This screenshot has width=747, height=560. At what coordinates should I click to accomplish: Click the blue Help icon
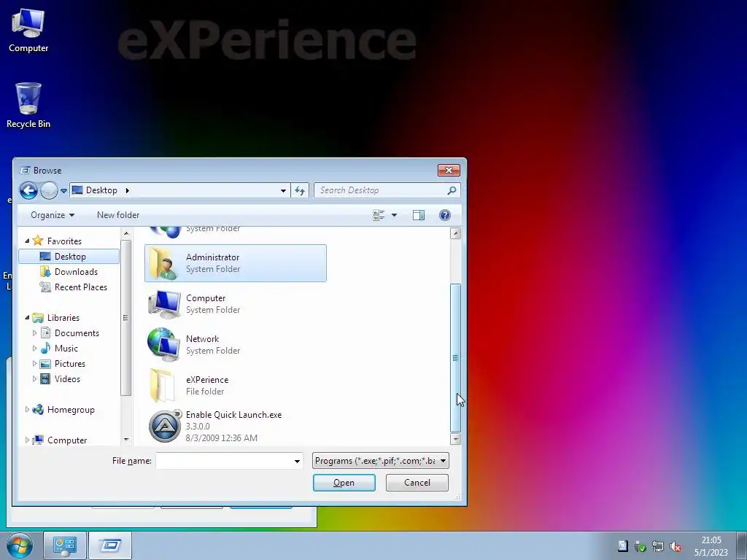click(445, 215)
